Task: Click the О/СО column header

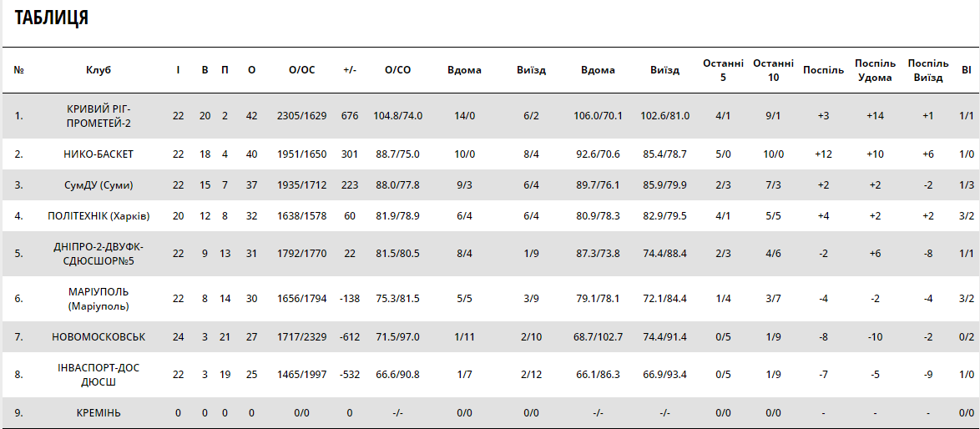Action: pyautogui.click(x=397, y=70)
